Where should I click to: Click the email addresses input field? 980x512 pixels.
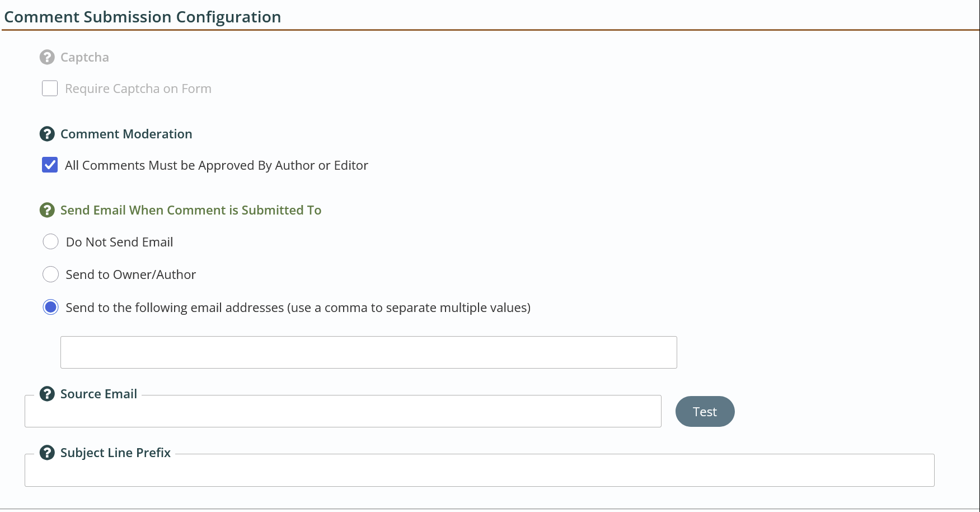point(369,352)
